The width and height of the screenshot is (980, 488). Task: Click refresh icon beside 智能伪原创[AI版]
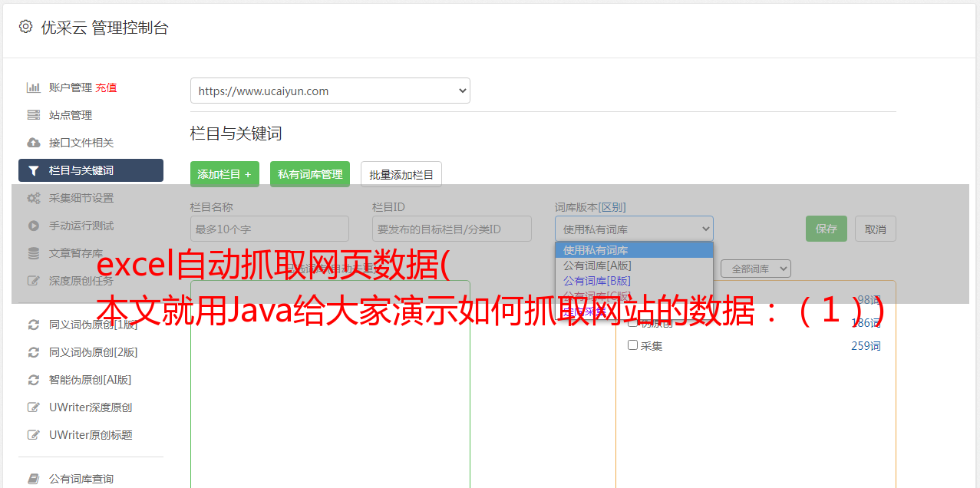coord(33,380)
